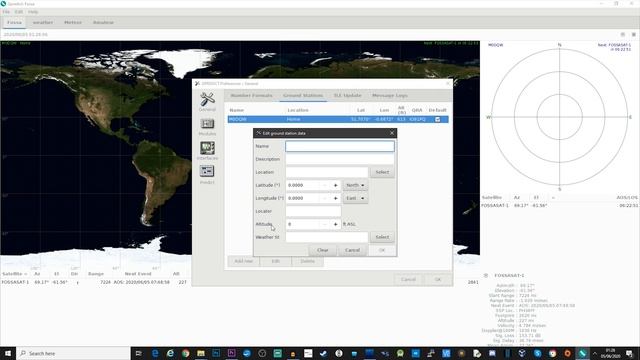Open Chrome from the taskbar

pos(186,353)
